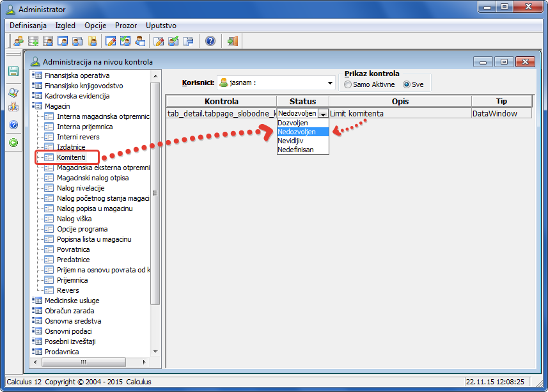Image resolution: width=548 pixels, height=392 pixels.
Task: Select Komitenti in the tree
Action: coord(71,157)
